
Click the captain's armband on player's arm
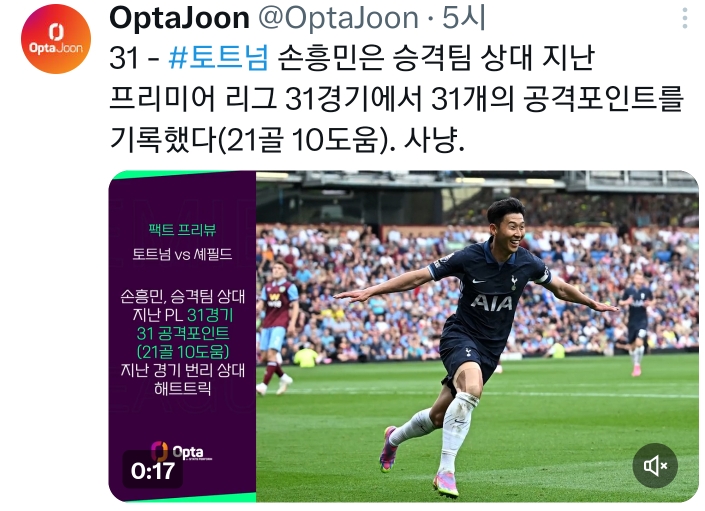543,275
